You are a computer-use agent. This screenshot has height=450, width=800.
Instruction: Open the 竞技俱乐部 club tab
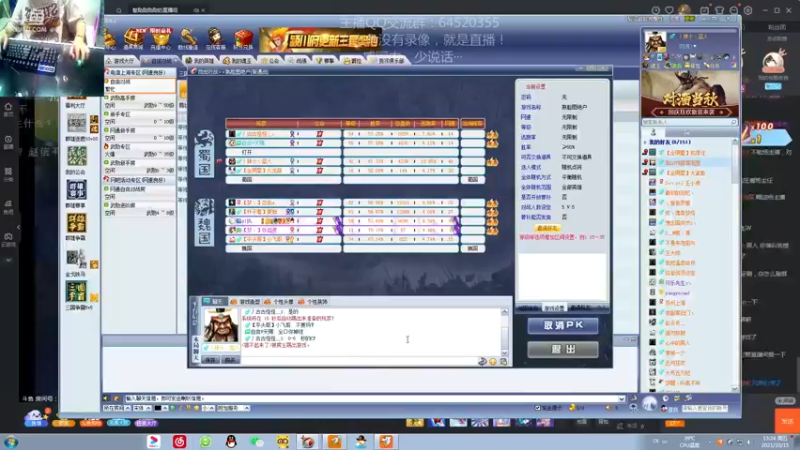[388, 61]
